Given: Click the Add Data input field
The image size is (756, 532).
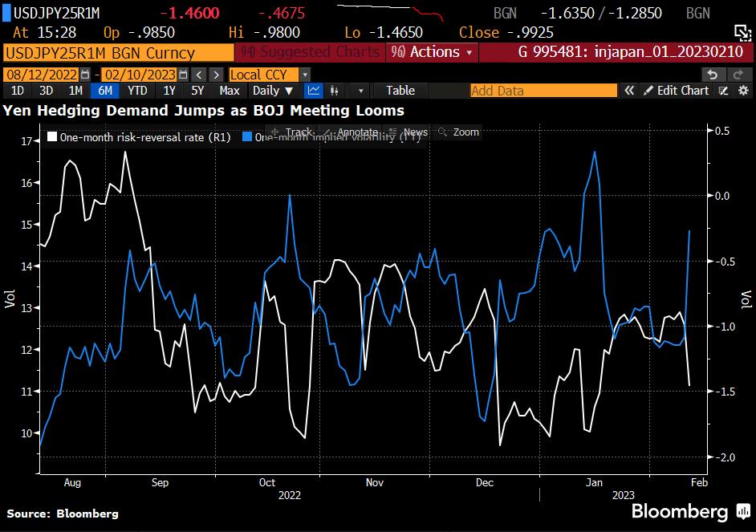Looking at the screenshot, I should tap(543, 91).
